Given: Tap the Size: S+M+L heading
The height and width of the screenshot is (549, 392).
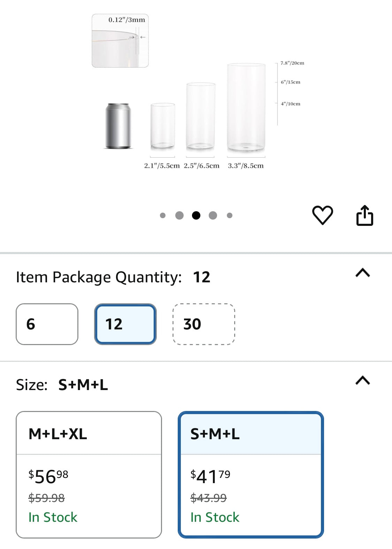Looking at the screenshot, I should [62, 385].
